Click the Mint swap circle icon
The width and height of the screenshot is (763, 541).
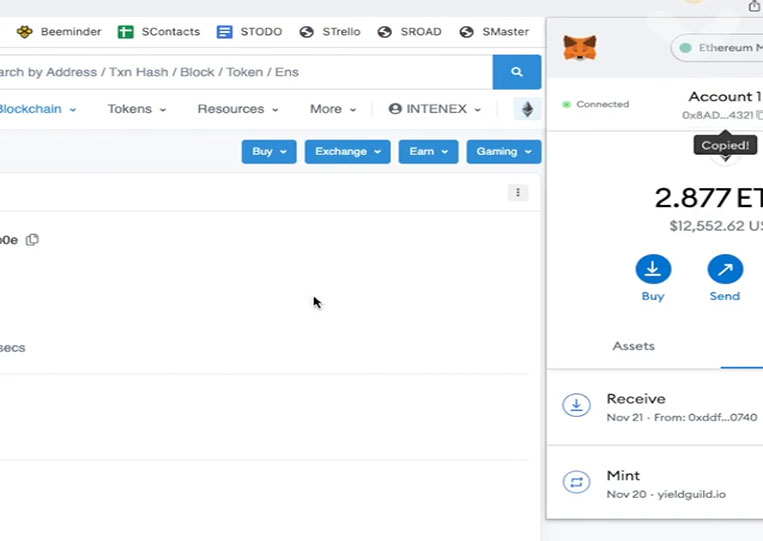point(577,482)
